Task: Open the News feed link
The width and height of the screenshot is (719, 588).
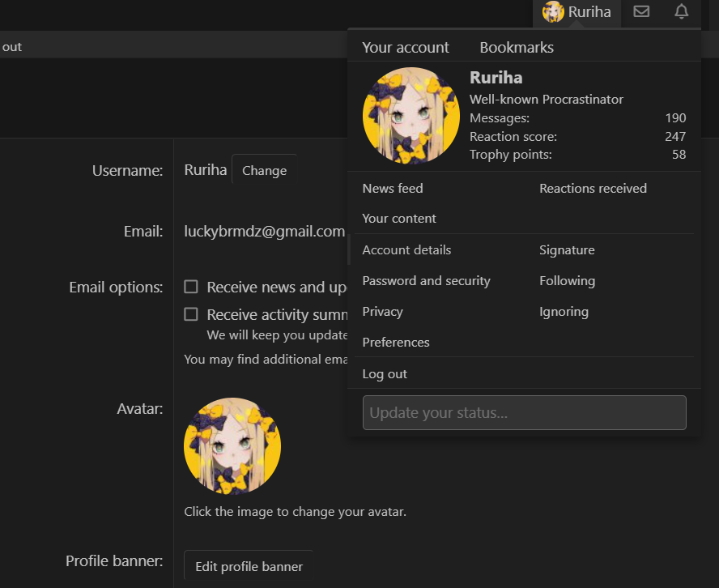Action: pyautogui.click(x=393, y=188)
